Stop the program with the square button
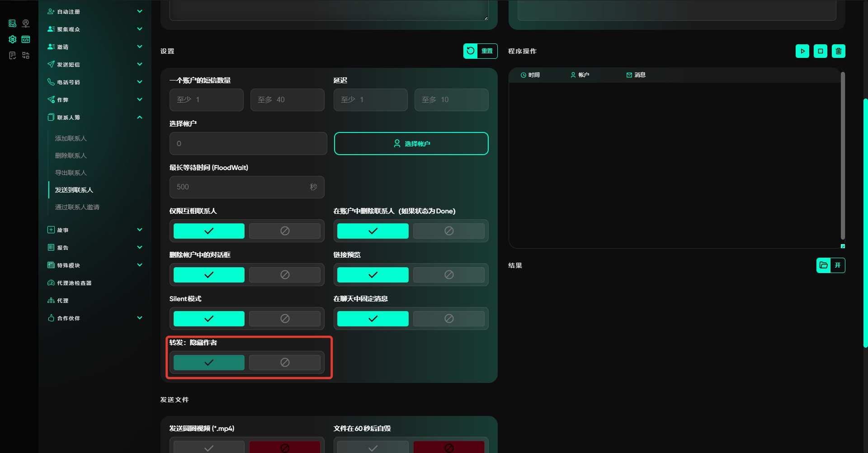The height and width of the screenshot is (453, 868). tap(820, 51)
